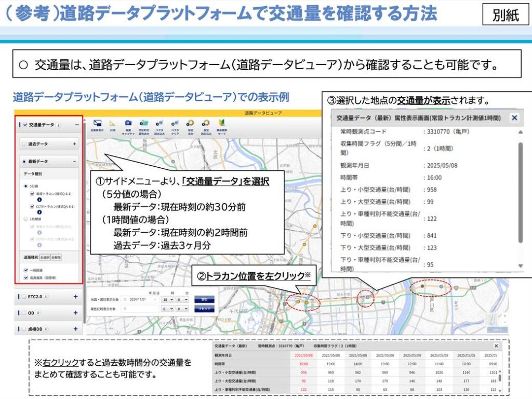Select the 1時間値 radio option
Screen dimensions: 532x399
pyautogui.click(x=25, y=219)
